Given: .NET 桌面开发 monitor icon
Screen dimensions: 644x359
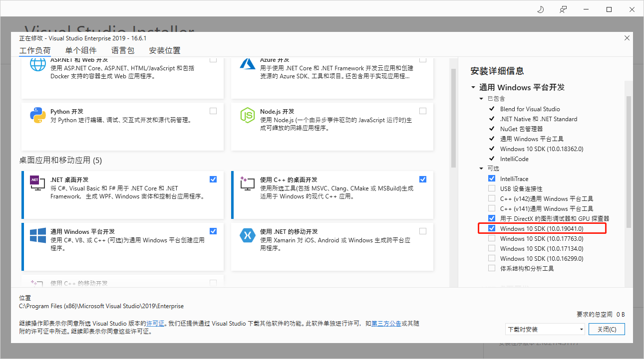Looking at the screenshot, I should coord(38,183).
